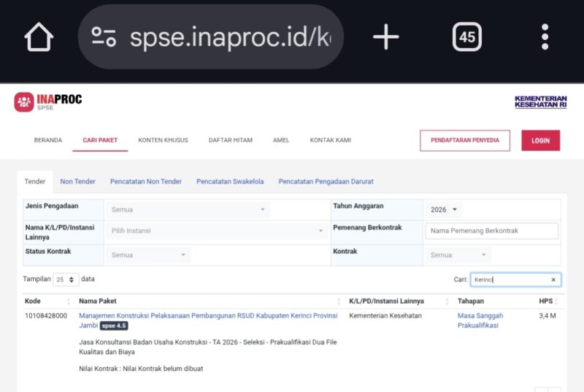
Task: Click the INAPROC SPSE logo
Action: click(x=48, y=102)
